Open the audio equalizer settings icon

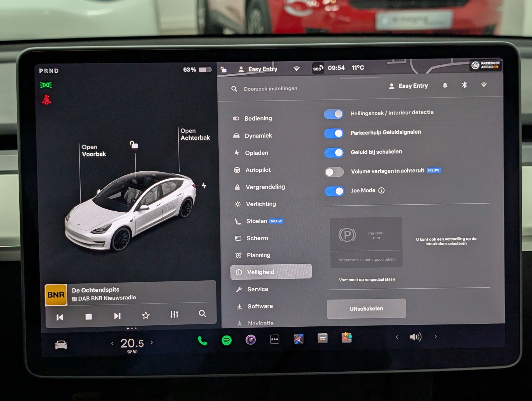(174, 314)
